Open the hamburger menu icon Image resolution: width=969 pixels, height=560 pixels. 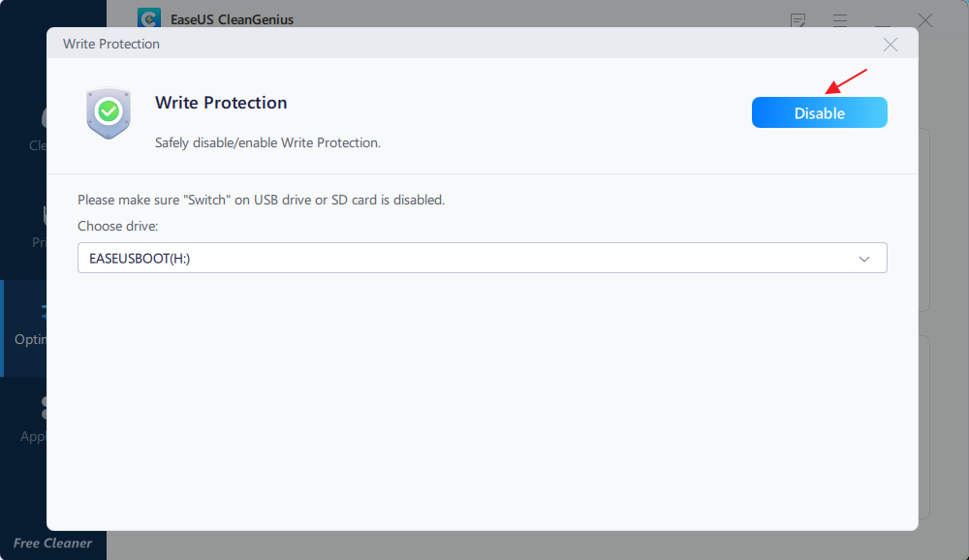(840, 20)
